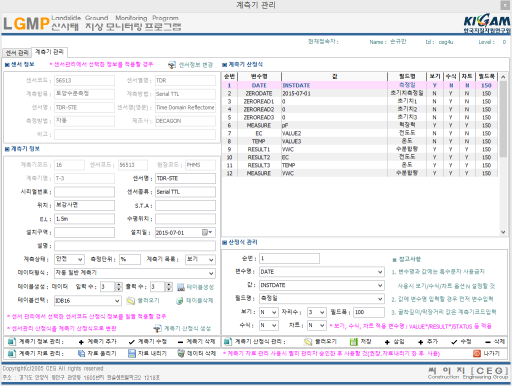Click the 계측기 산정식 관리 notebook icon
This screenshot has width=512, height=387.
click(228, 342)
